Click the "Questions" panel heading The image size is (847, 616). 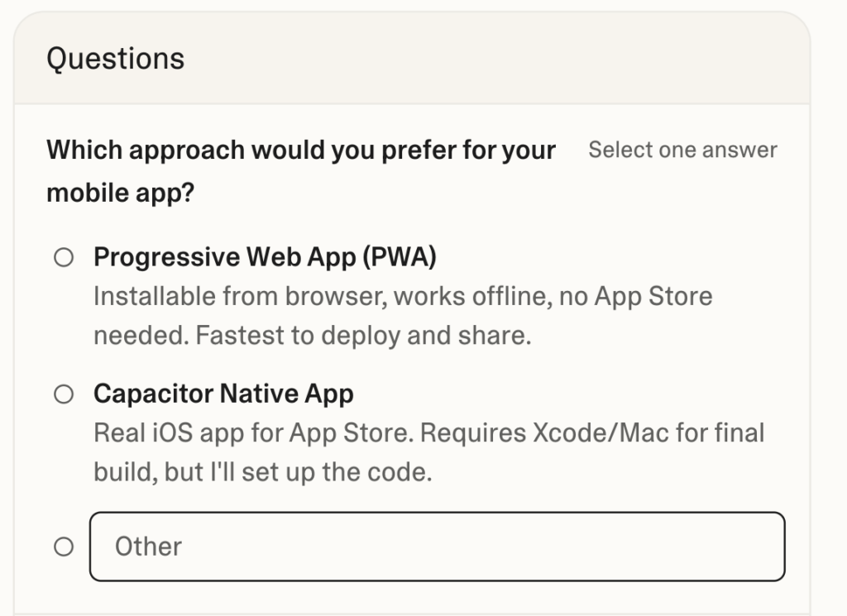[x=115, y=59]
